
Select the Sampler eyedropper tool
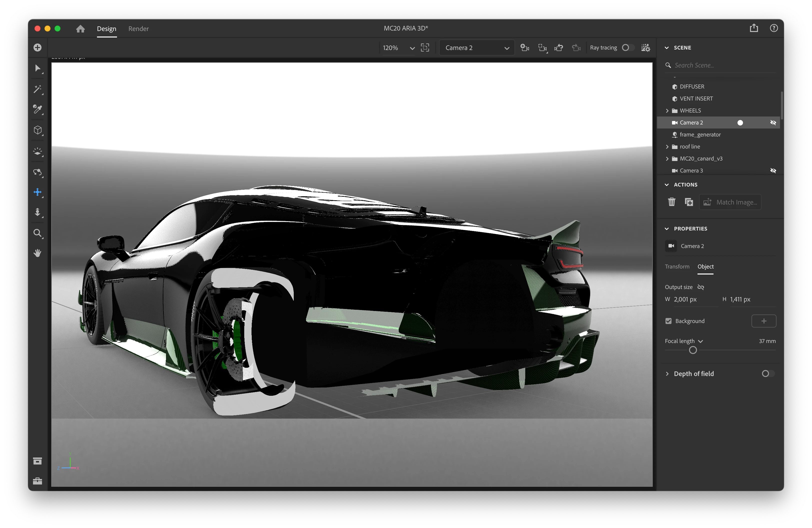point(37,109)
